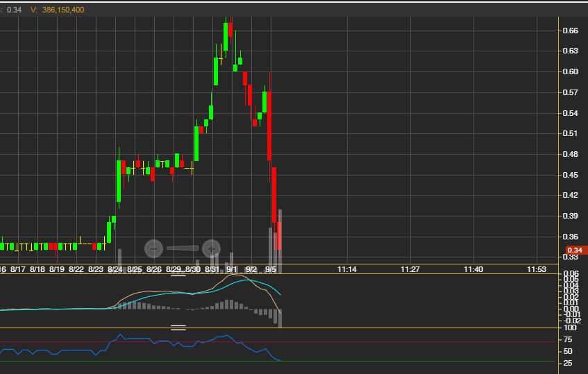Click the RSI 50 level label
588x374 pixels.
[x=568, y=352]
